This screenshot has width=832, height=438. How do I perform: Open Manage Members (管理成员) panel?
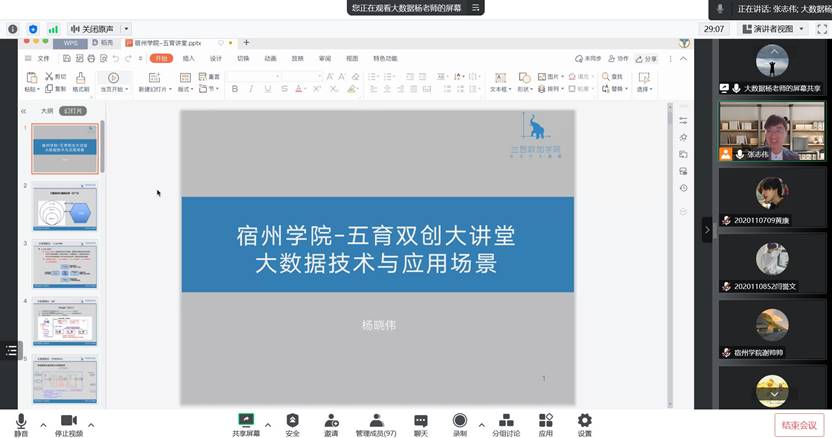376,422
